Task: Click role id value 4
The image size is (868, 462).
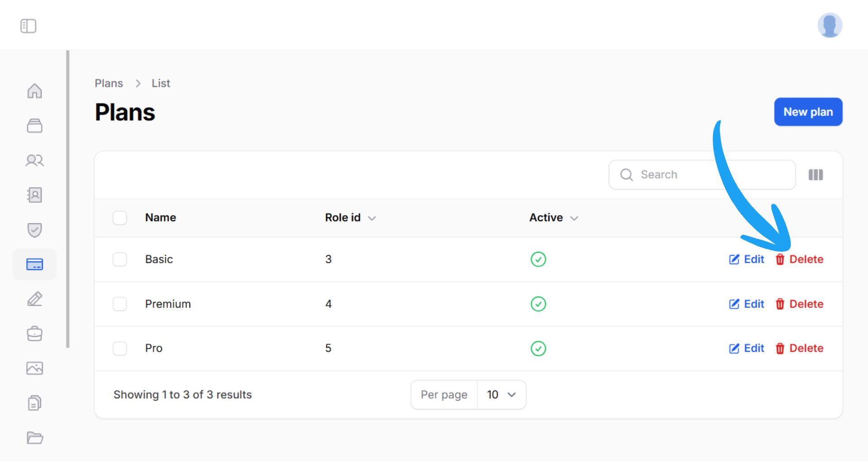Action: 328,304
